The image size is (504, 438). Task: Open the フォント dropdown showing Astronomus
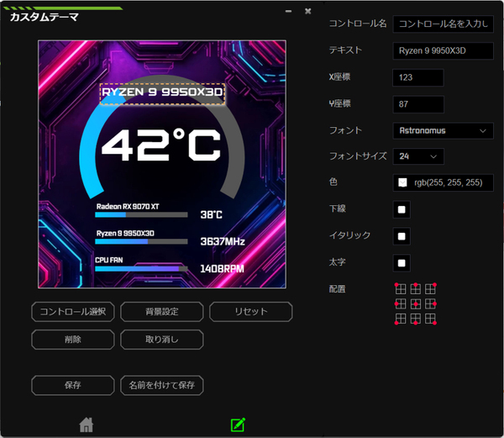(443, 130)
